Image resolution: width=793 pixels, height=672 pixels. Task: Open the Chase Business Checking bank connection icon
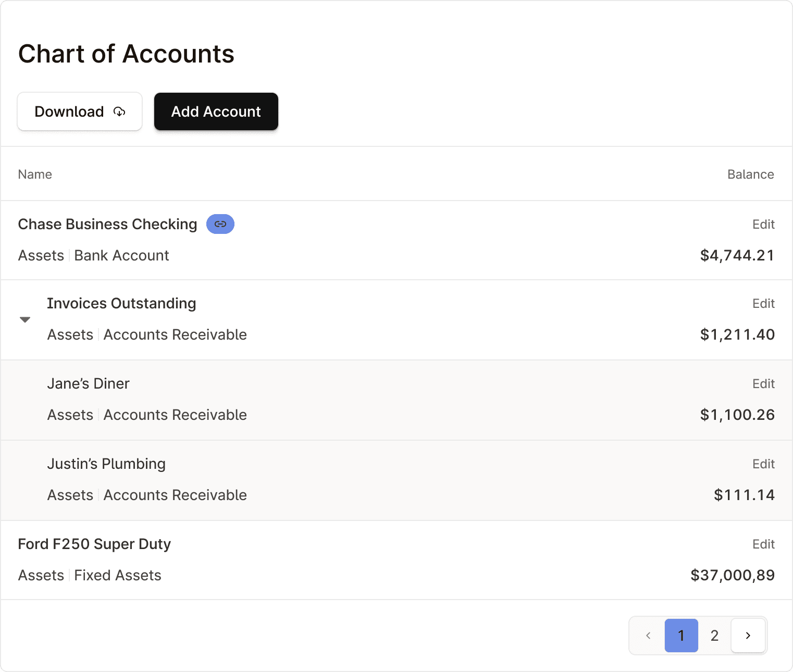(220, 223)
